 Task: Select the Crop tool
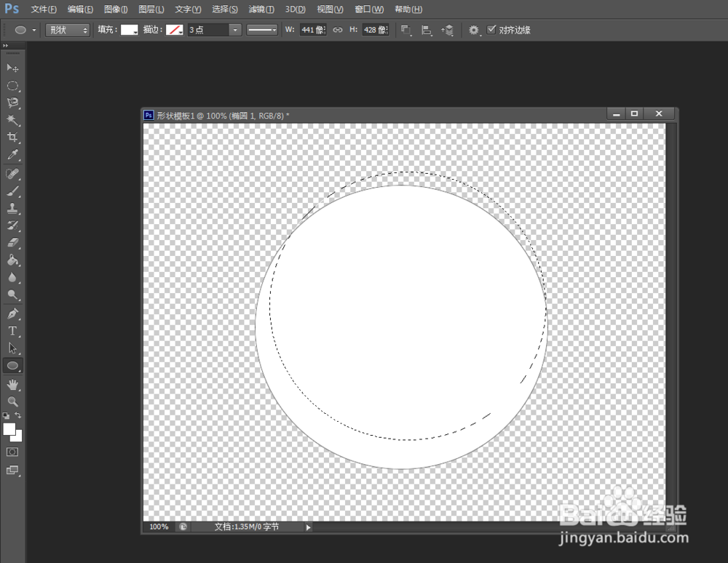[x=12, y=137]
